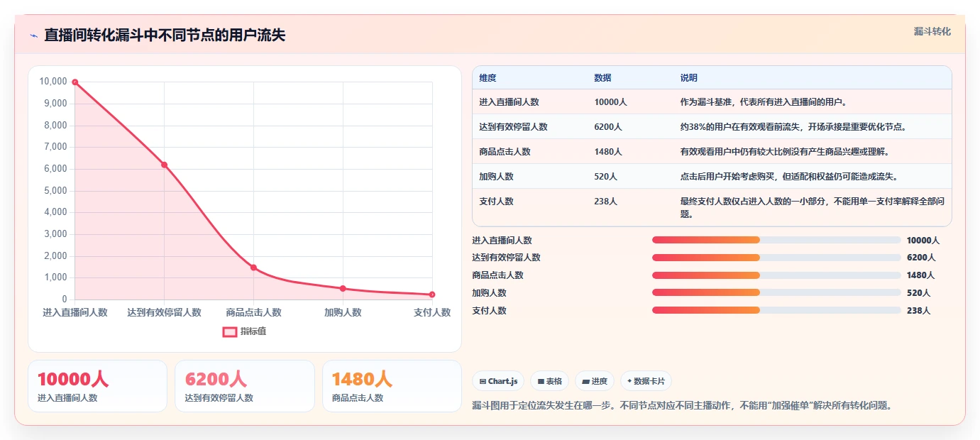Click the 加购人数 label in the progress list
This screenshot has width=980, height=440.
click(x=490, y=293)
